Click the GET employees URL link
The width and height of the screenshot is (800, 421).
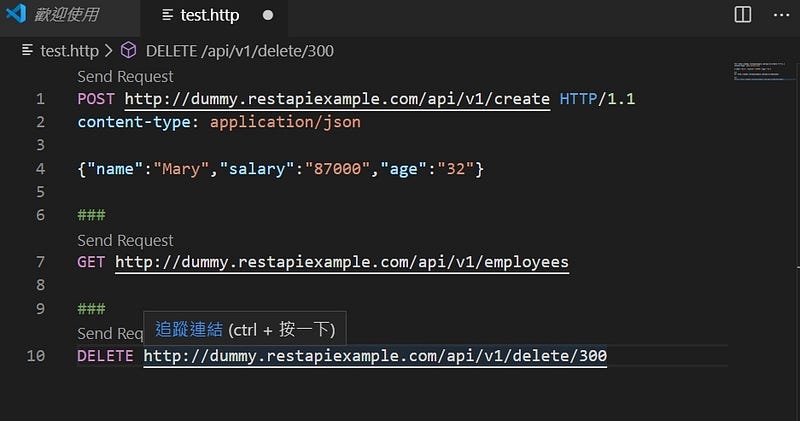point(341,263)
